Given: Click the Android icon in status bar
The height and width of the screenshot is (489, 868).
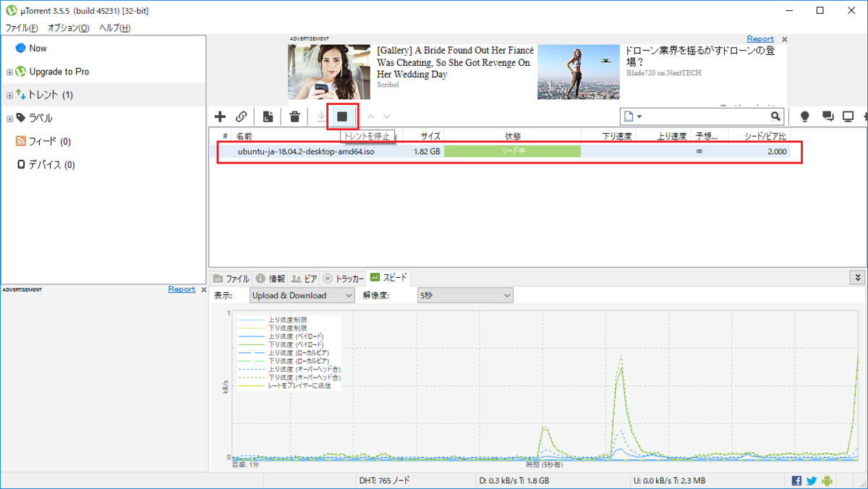Looking at the screenshot, I should click(827, 481).
